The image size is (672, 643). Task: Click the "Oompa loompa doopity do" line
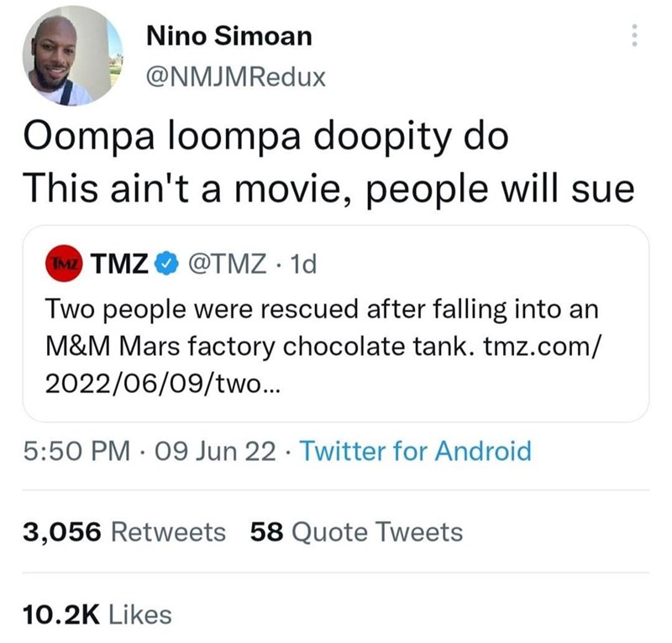pos(267,137)
